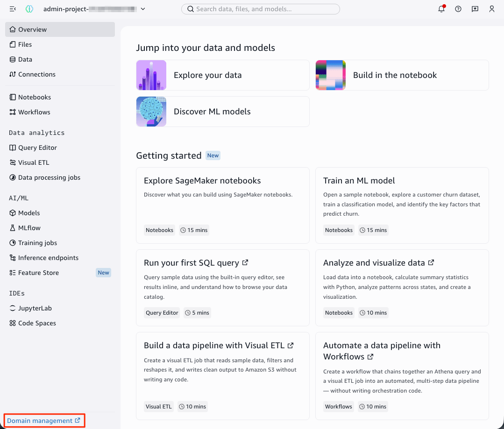Click Notebooks tag on Train an ML model card
The image size is (504, 429).
pos(339,230)
